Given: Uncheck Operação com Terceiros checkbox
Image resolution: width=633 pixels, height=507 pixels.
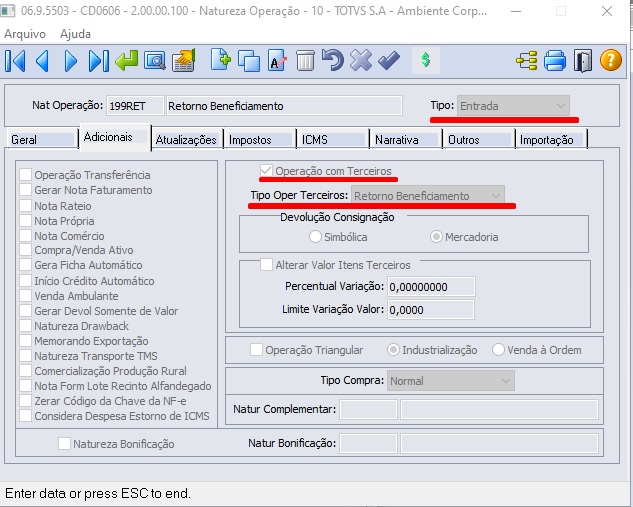Looking at the screenshot, I should tap(266, 170).
